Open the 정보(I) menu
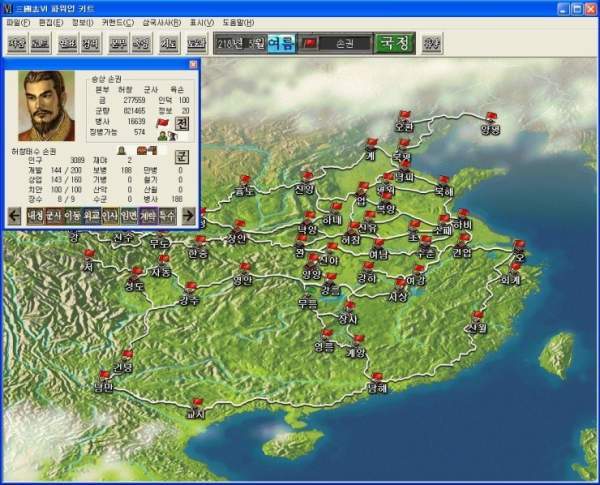 (x=82, y=23)
